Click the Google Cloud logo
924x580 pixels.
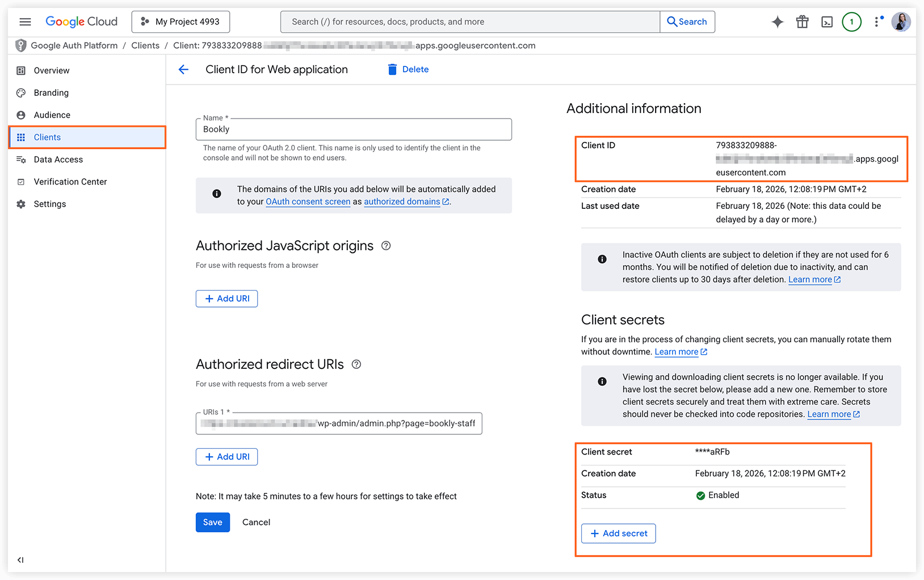coord(81,22)
